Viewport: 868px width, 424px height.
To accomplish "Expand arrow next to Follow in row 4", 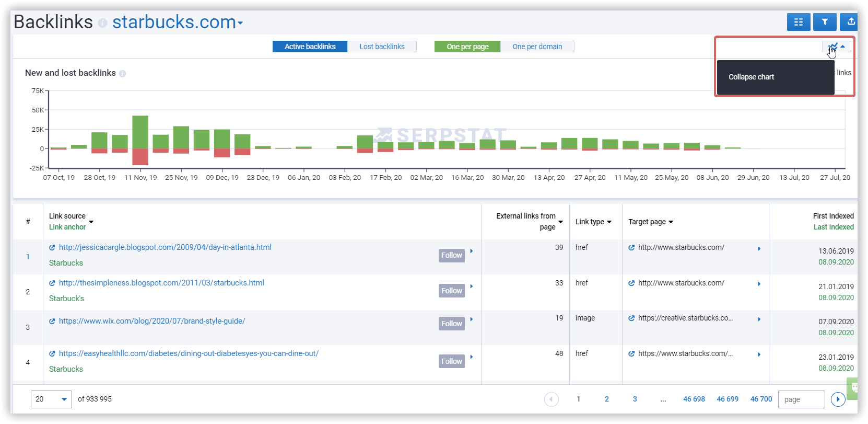I will coord(472,357).
